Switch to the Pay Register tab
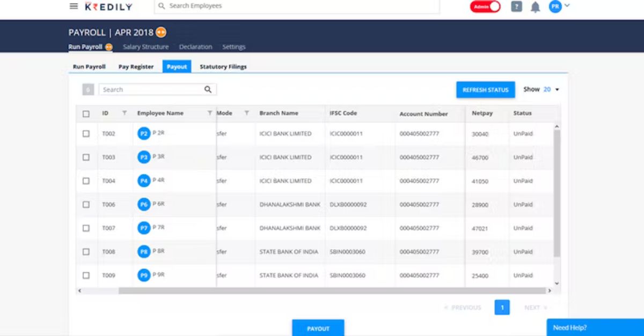Viewport: 644px width, 336px height. pos(135,66)
